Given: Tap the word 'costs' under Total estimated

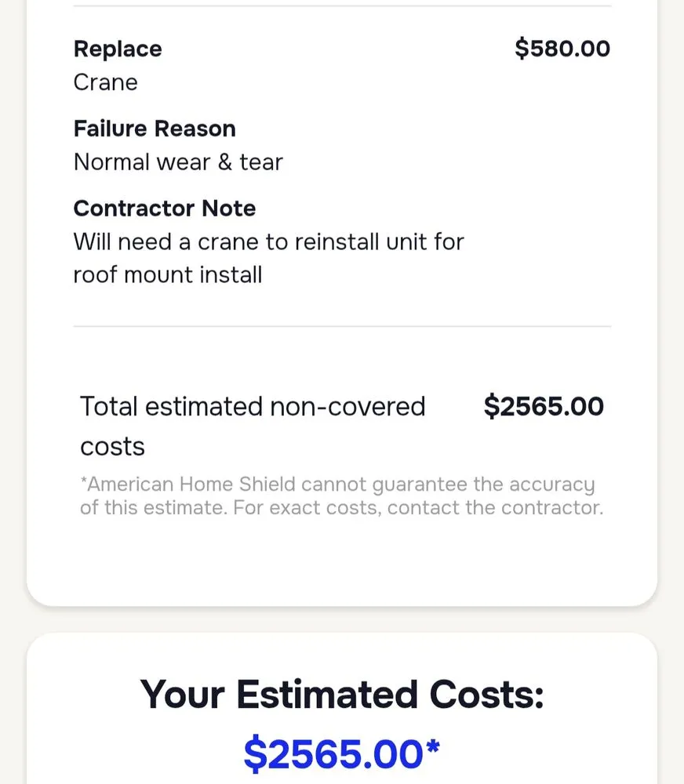Looking at the screenshot, I should point(112,447).
